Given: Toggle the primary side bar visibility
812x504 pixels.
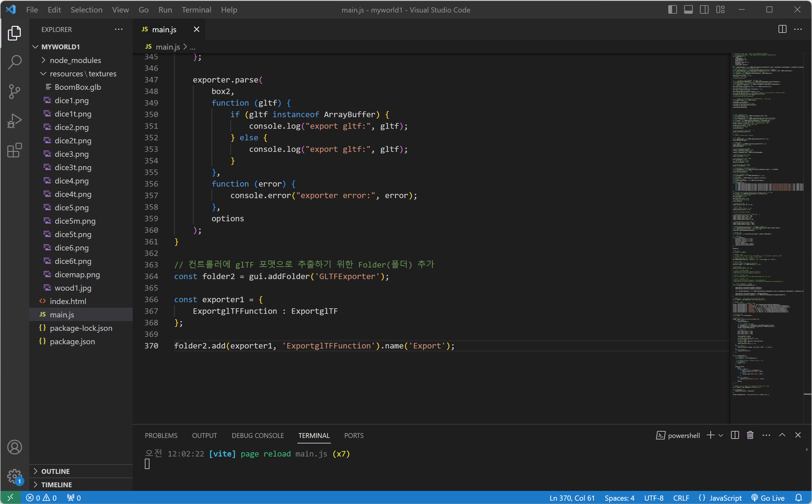Looking at the screenshot, I should click(672, 10).
